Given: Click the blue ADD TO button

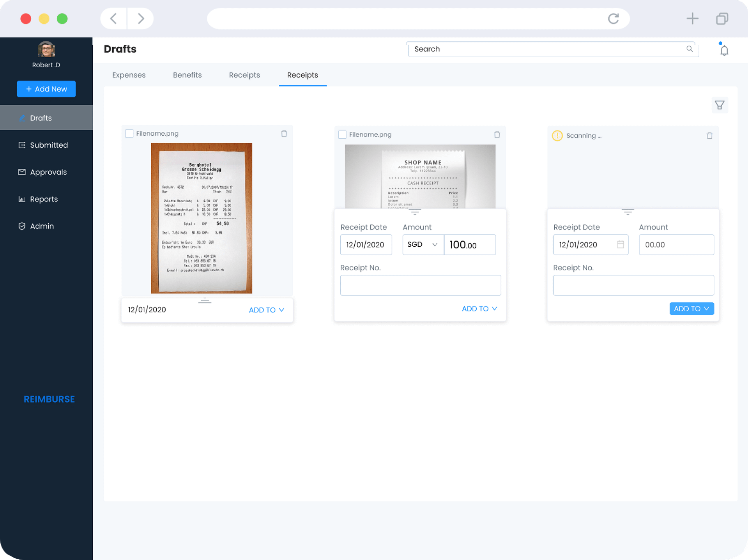Looking at the screenshot, I should pos(691,309).
